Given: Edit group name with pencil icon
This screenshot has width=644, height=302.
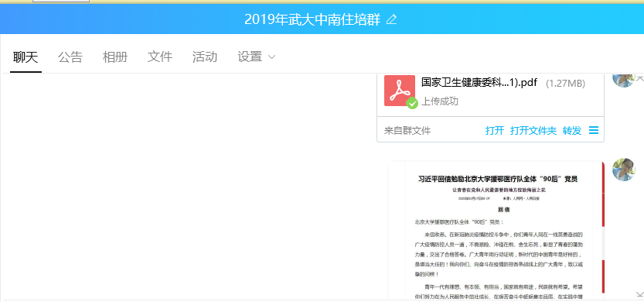Looking at the screenshot, I should click(x=392, y=19).
